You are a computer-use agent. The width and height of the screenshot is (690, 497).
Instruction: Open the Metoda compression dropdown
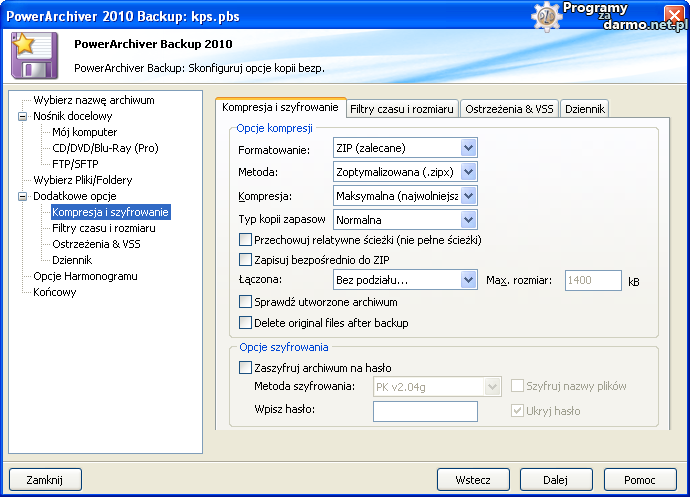(x=468, y=172)
